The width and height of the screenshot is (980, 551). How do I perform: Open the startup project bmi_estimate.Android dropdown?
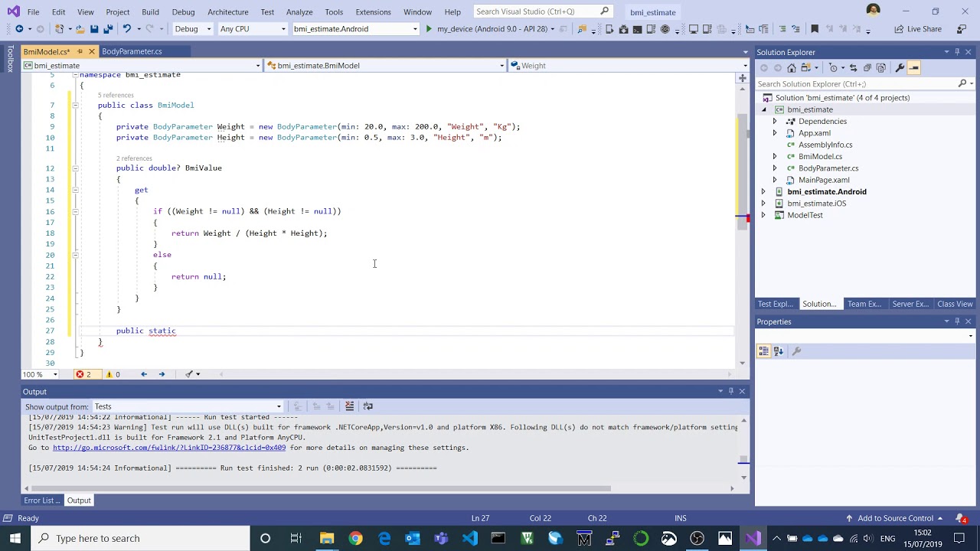(355, 29)
